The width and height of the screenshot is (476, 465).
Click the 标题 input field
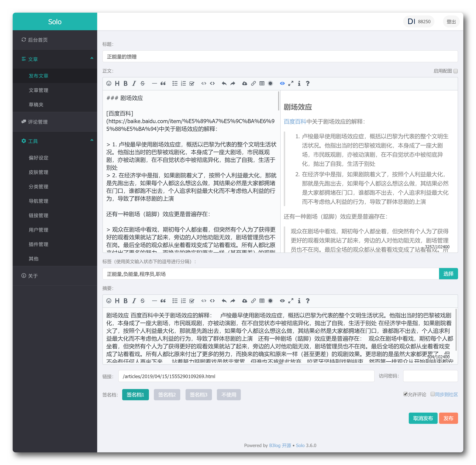tap(280, 57)
